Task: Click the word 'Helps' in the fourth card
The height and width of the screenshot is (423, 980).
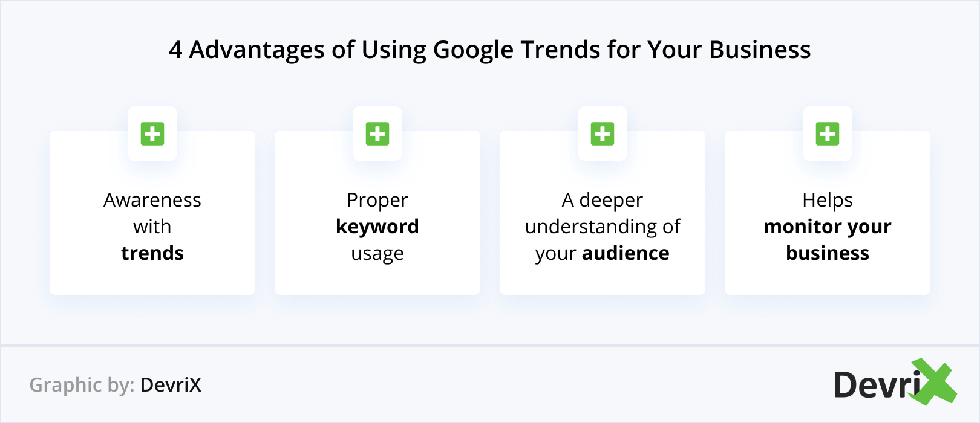Action: [828, 200]
